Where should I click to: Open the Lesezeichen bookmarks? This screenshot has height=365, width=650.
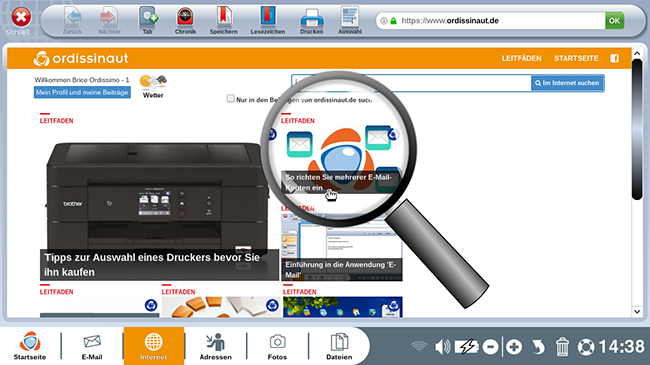[268, 20]
